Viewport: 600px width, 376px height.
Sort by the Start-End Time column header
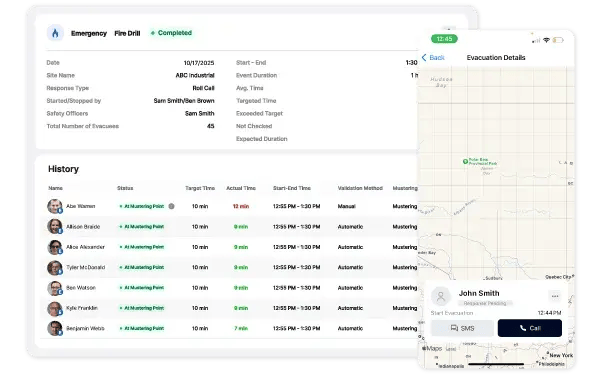[292, 188]
